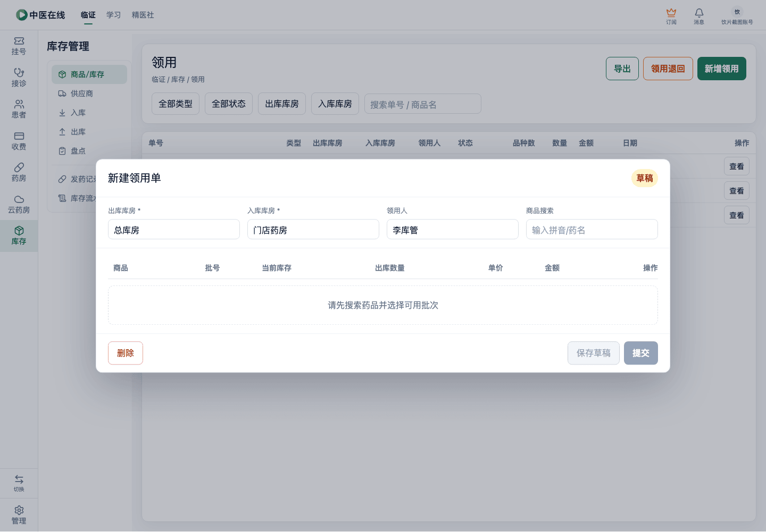Click the 库存管理 panel heading
The image size is (766, 532).
coord(68,46)
